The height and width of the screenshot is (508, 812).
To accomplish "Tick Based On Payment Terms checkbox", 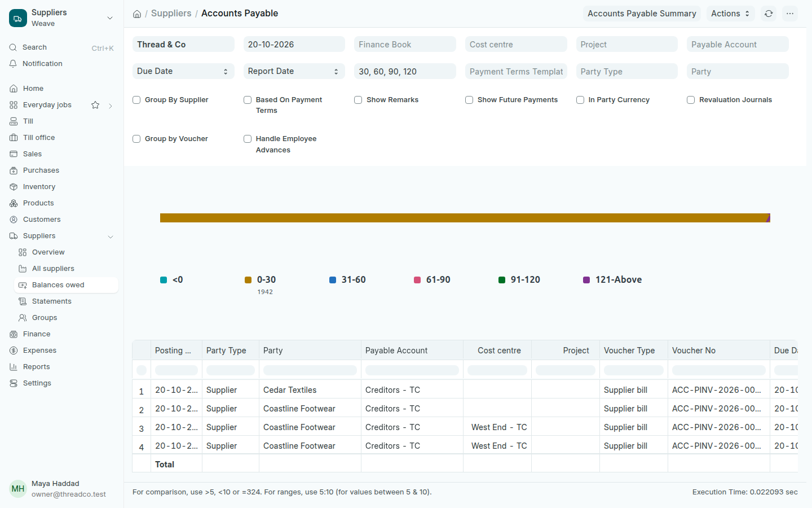I will click(x=248, y=100).
